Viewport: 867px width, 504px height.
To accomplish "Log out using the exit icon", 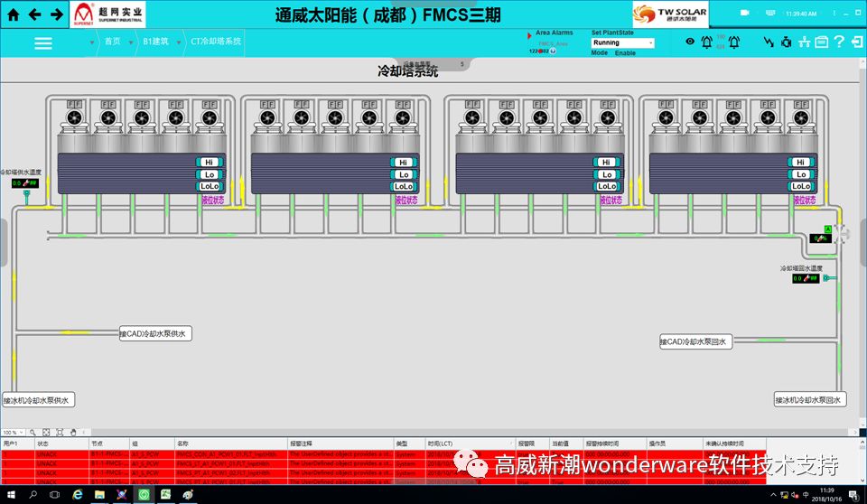I will tap(856, 42).
